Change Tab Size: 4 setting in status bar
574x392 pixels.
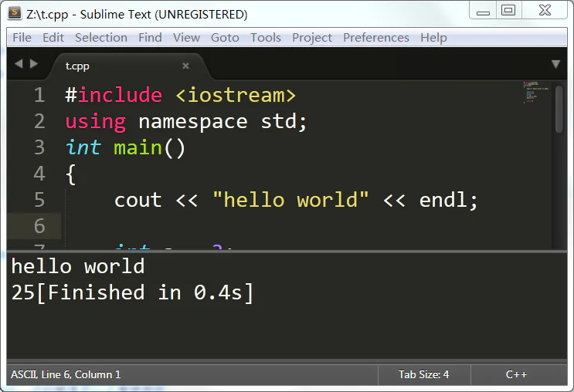423,374
